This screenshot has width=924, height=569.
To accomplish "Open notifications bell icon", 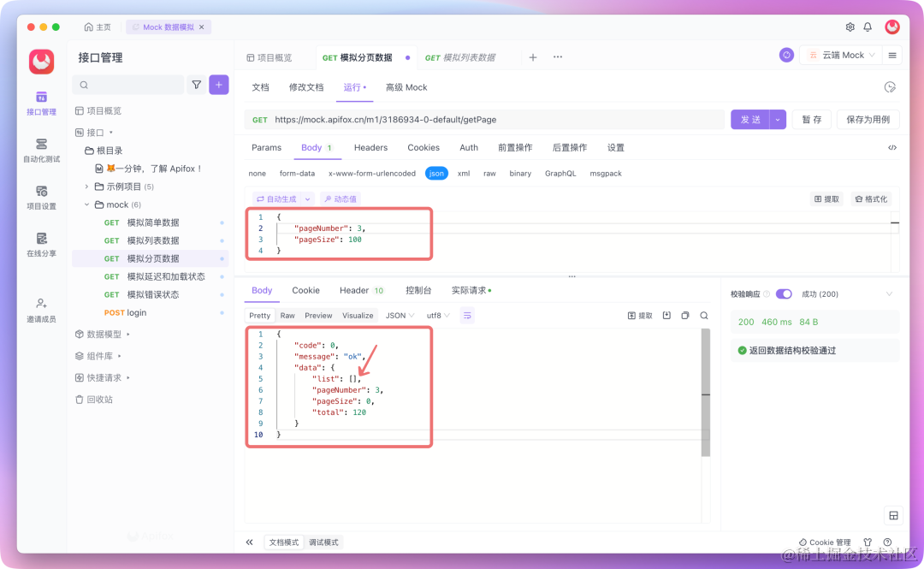I will point(868,27).
